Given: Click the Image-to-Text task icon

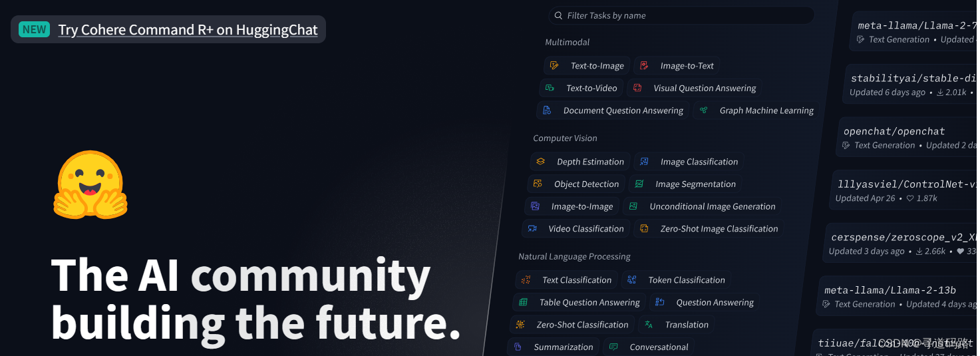Looking at the screenshot, I should coord(643,66).
